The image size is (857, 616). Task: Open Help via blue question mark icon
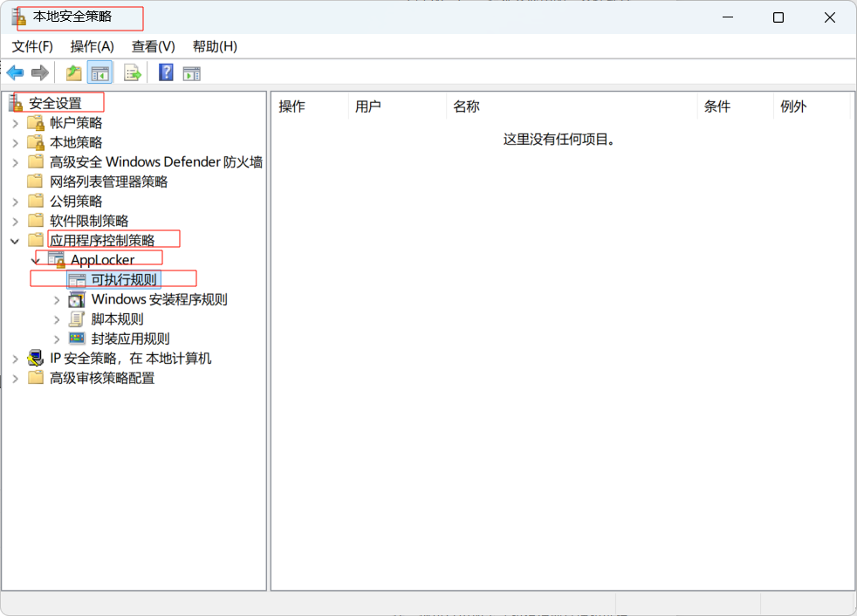pyautogui.click(x=166, y=72)
